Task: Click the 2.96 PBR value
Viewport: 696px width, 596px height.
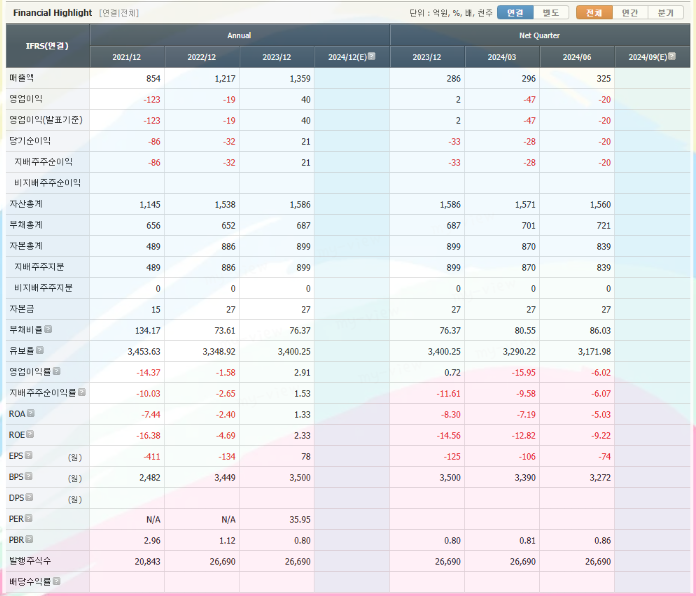Action: coord(152,540)
